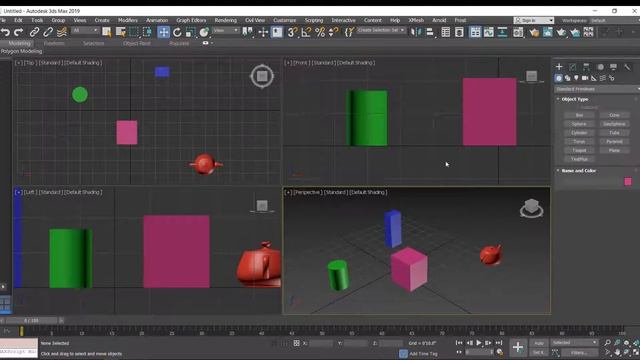
Task: Click the Bind to Space Warp icon
Action: (x=62, y=32)
